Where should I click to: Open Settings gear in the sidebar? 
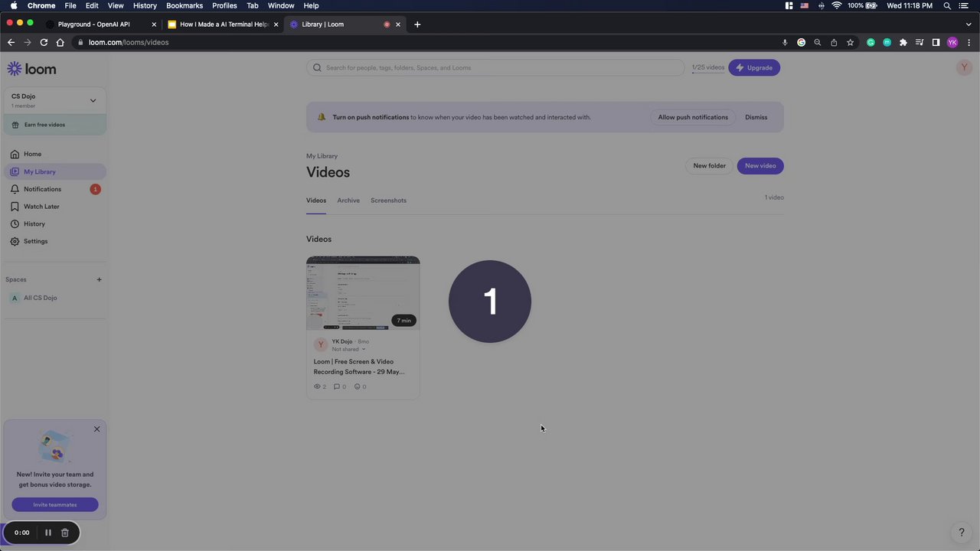(x=35, y=241)
